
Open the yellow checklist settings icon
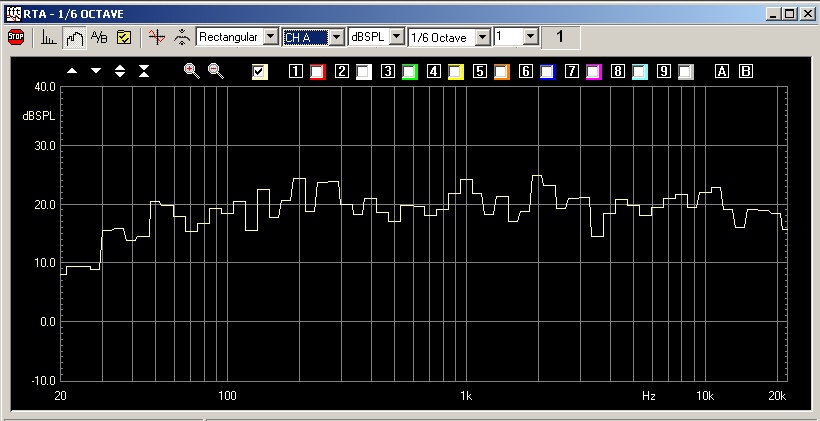click(125, 37)
